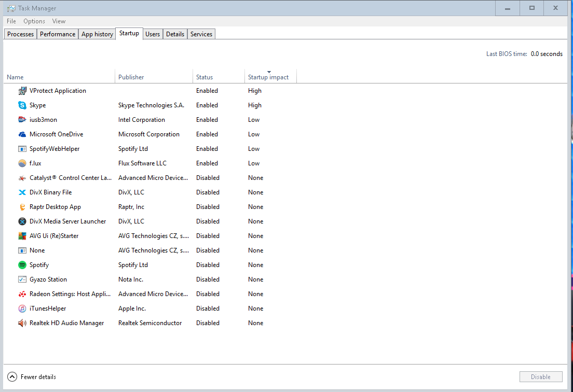Select the Flux Software LLC publisher cell
The height and width of the screenshot is (392, 573).
tap(142, 163)
